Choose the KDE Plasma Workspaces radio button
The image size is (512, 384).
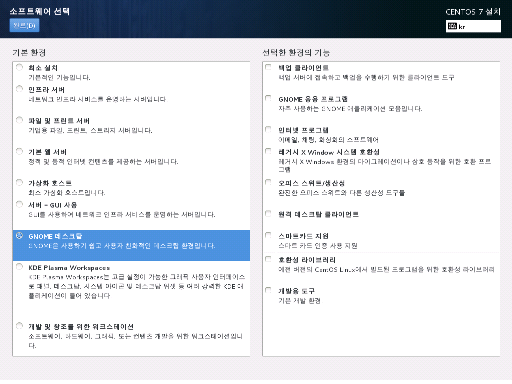[19, 267]
